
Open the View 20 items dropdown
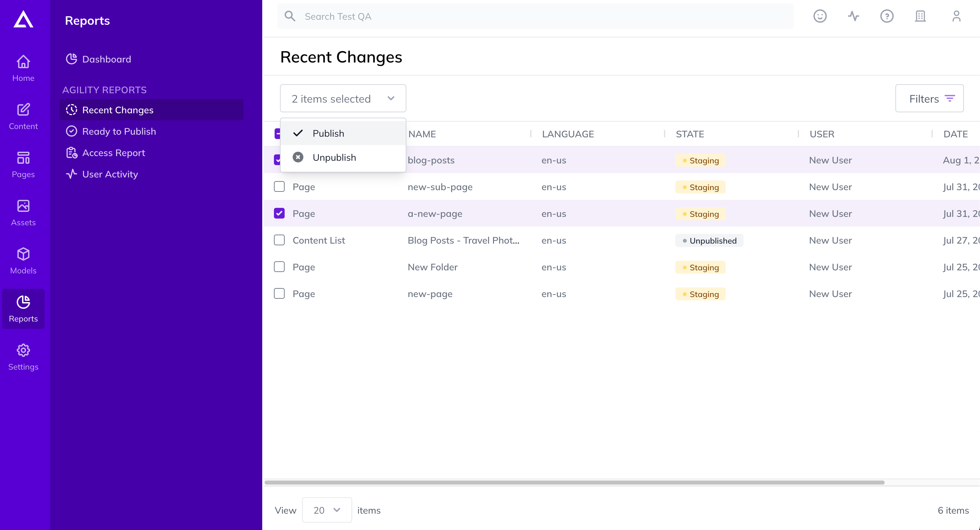point(327,510)
